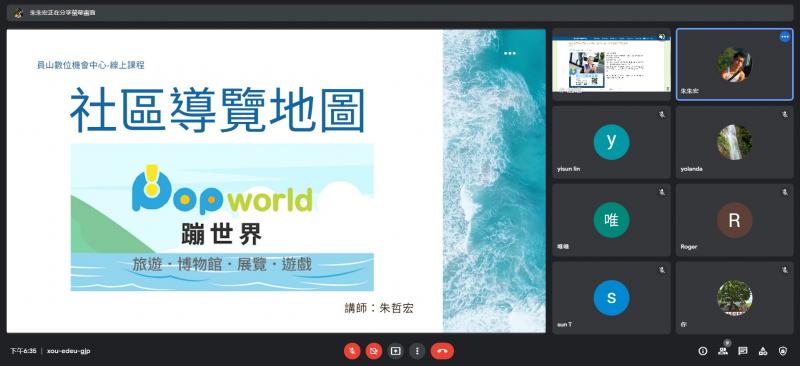Click the speaker audio icon on presentation tile
The image size is (800, 366).
pos(662,37)
